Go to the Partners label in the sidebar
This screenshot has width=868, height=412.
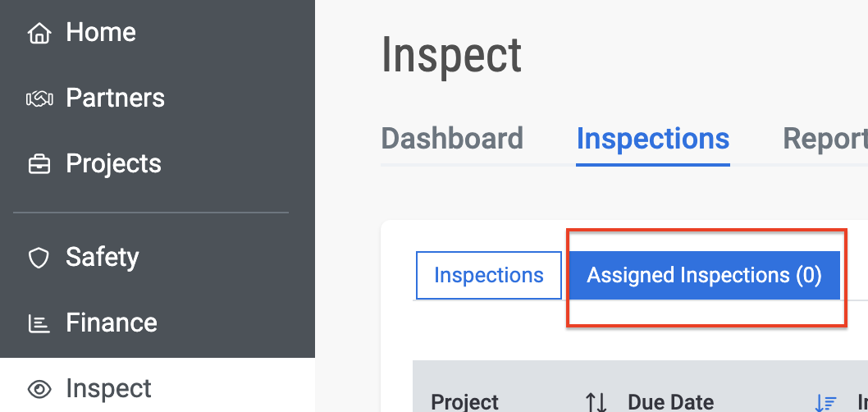(115, 98)
